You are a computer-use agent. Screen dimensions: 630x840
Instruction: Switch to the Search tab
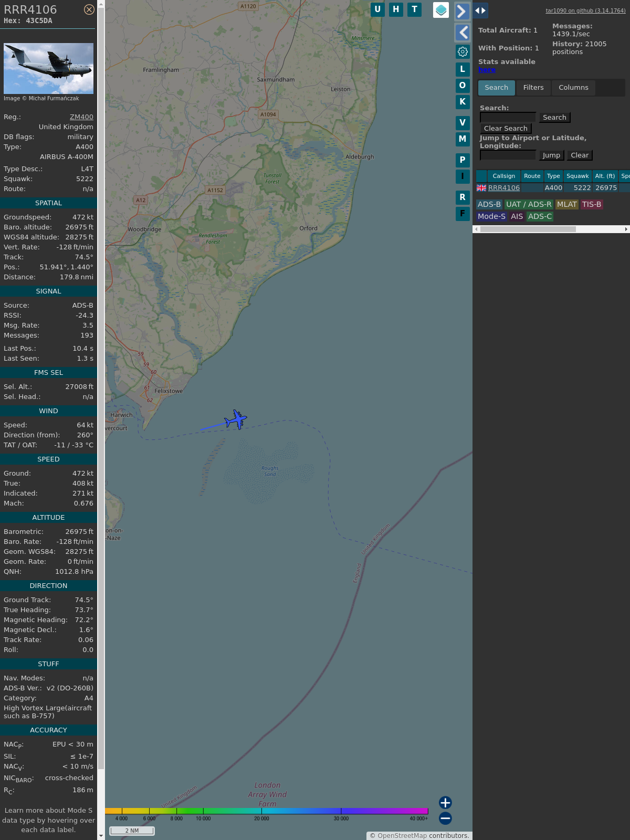(497, 88)
